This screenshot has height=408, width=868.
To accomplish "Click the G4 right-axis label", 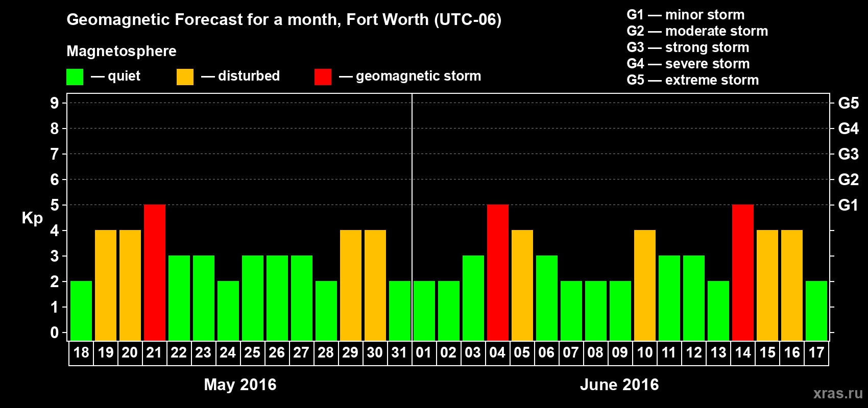I will [x=848, y=129].
